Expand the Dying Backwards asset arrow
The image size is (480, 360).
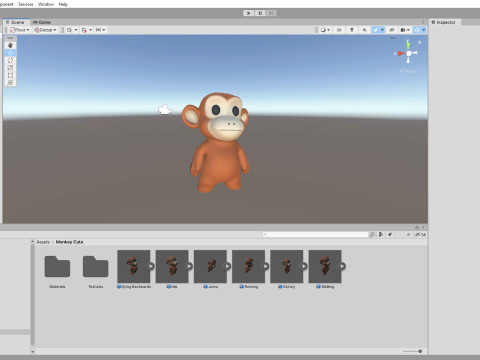click(x=151, y=266)
